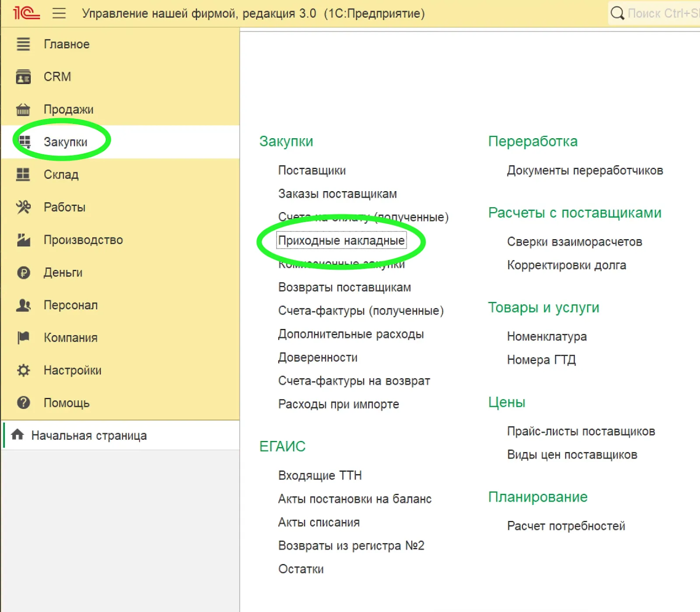Screen dimensions: 700x612
Task: Go to Номенклатура under Товары и услуги
Action: click(x=546, y=336)
